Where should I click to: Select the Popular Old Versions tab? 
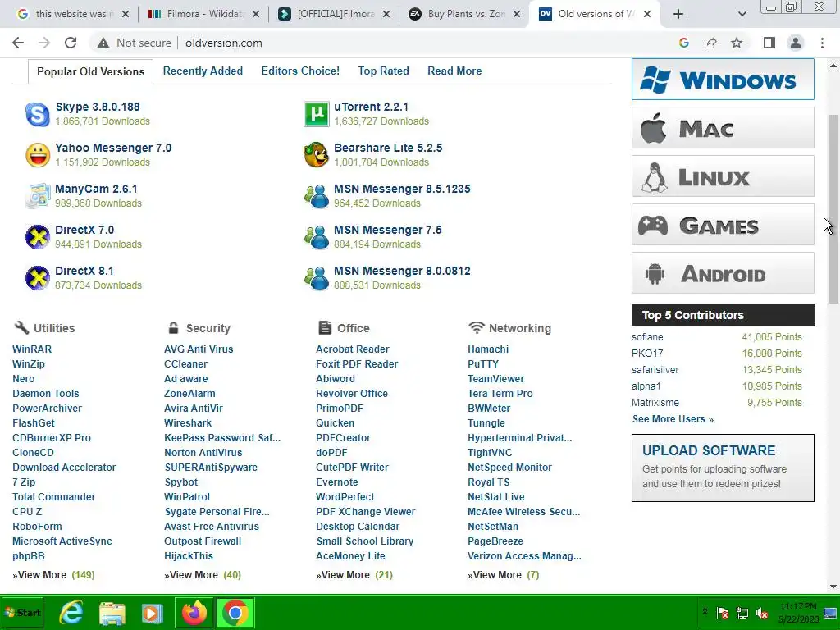[90, 72]
